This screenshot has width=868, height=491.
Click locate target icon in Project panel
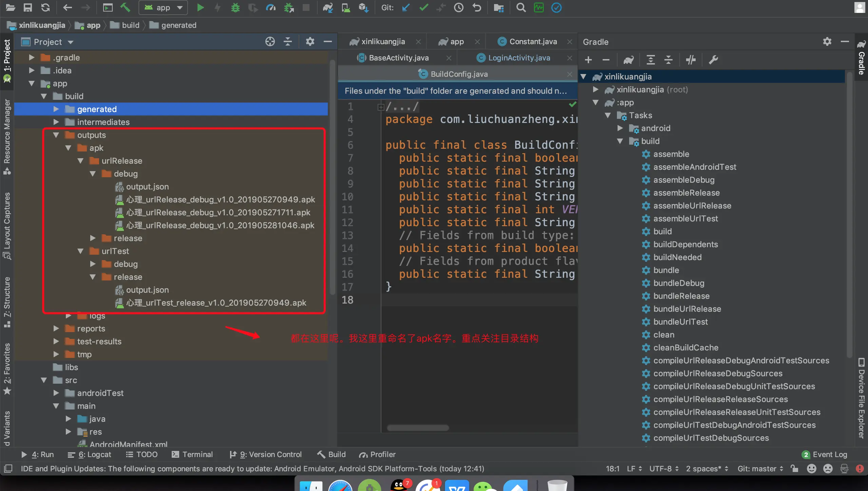pyautogui.click(x=270, y=42)
